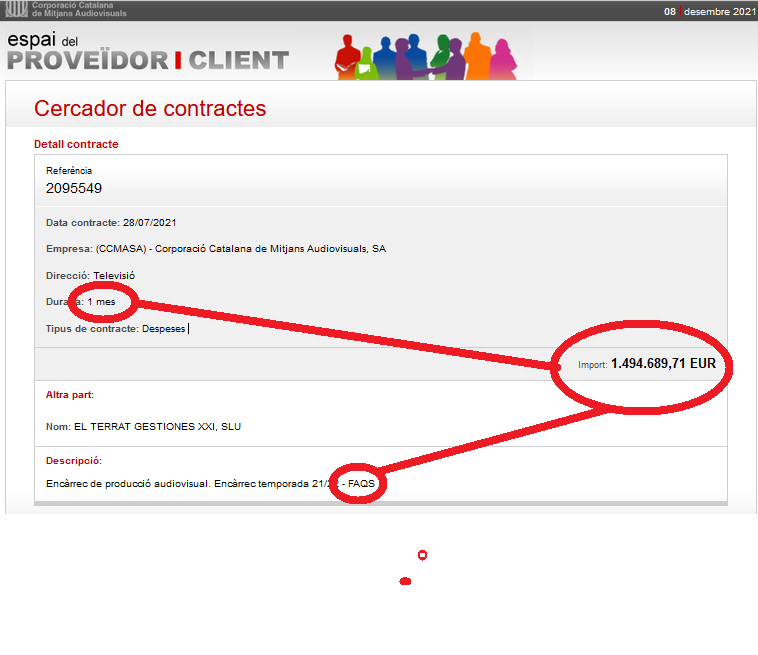
Task: Select the reference number 2095549
Action: (74, 188)
